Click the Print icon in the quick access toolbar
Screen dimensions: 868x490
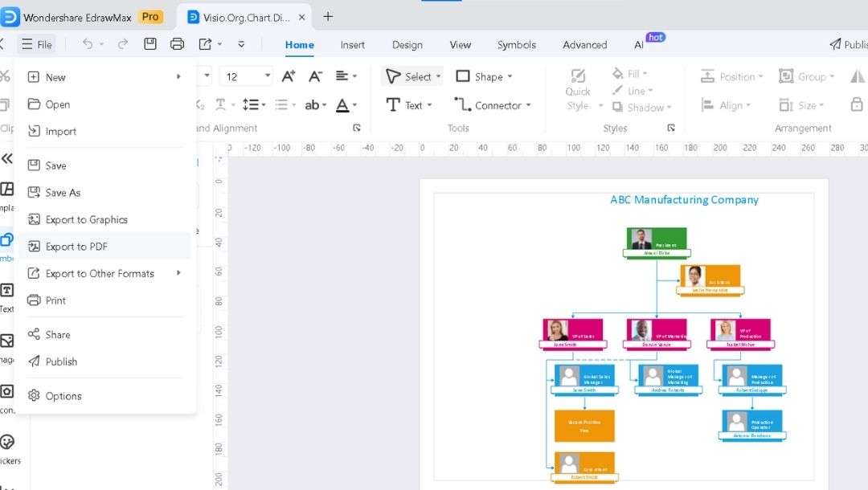(x=177, y=44)
